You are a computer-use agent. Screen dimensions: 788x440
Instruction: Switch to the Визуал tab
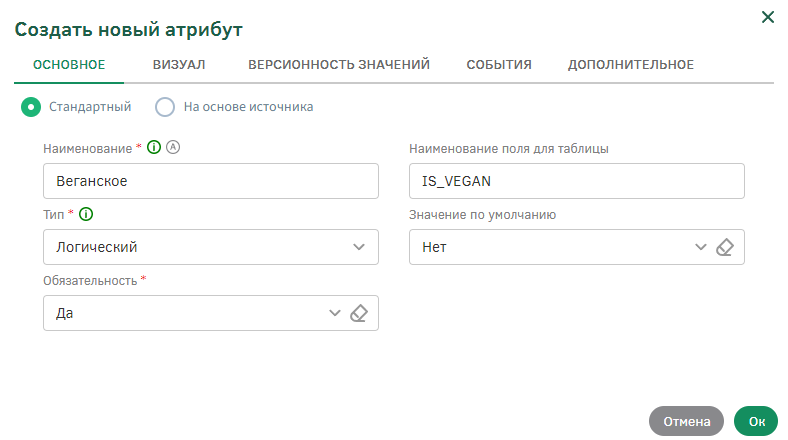[179, 65]
